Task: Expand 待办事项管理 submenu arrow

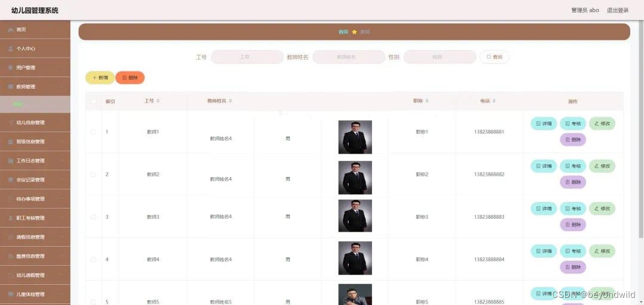Action: click(x=61, y=199)
